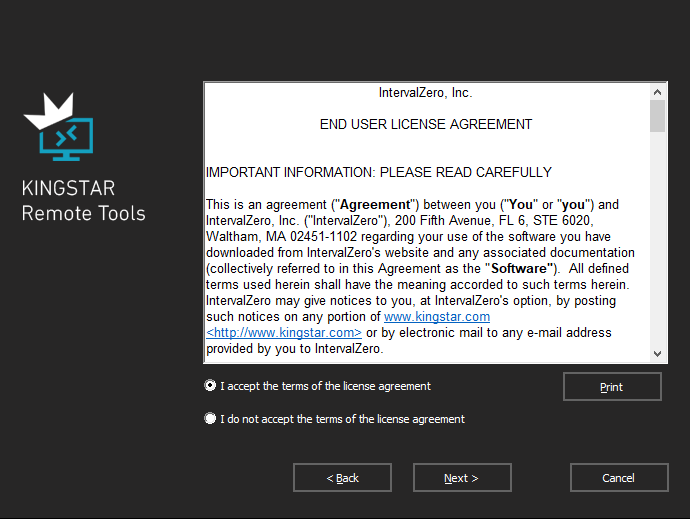Click the IMPORTANT INFORMATION: PLEASE READ CAREFULLY line
Screen dimensions: 690x519
tap(378, 172)
